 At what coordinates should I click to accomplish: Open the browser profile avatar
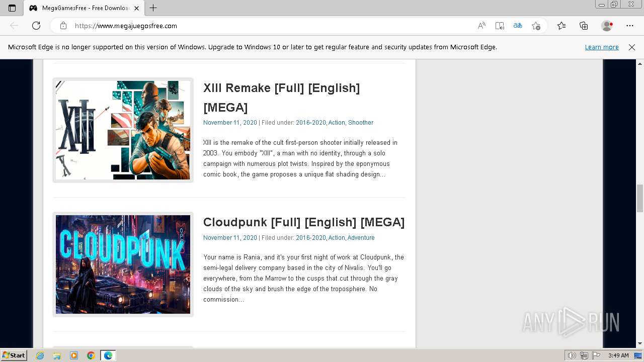pyautogui.click(x=607, y=26)
